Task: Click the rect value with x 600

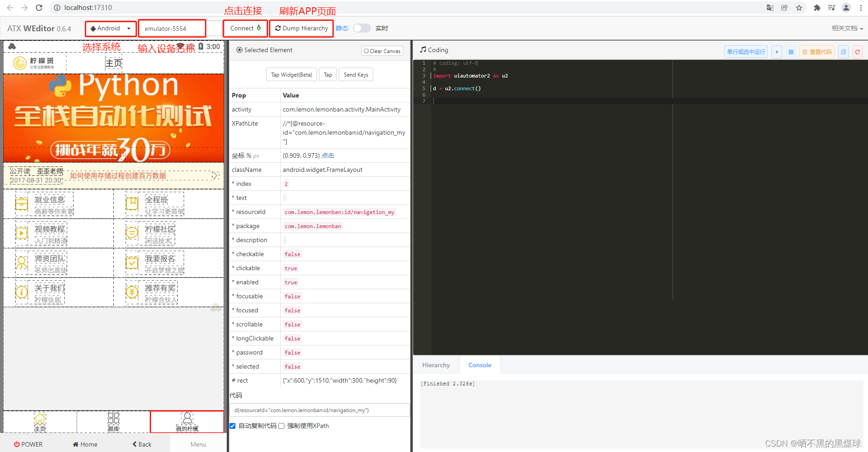Action: (x=340, y=380)
